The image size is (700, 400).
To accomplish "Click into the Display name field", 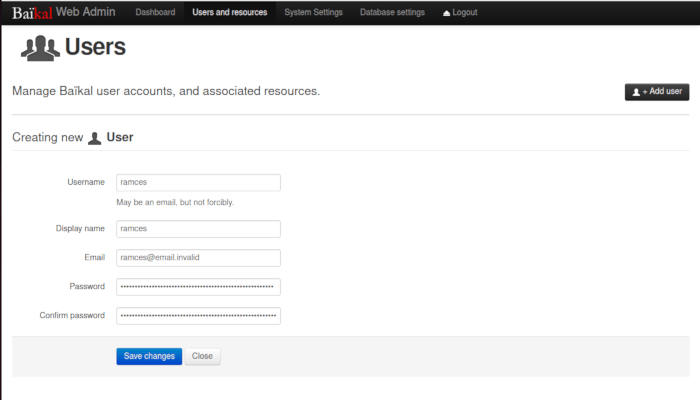I will 198,229.
